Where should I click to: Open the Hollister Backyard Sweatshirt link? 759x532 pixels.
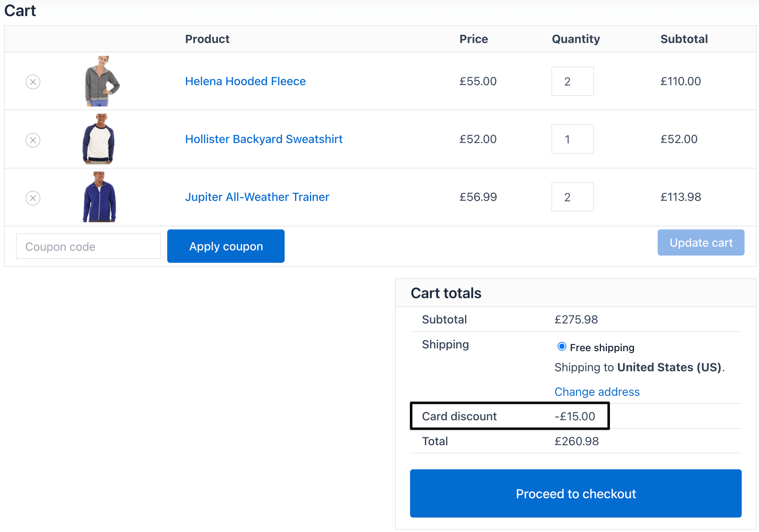(264, 139)
